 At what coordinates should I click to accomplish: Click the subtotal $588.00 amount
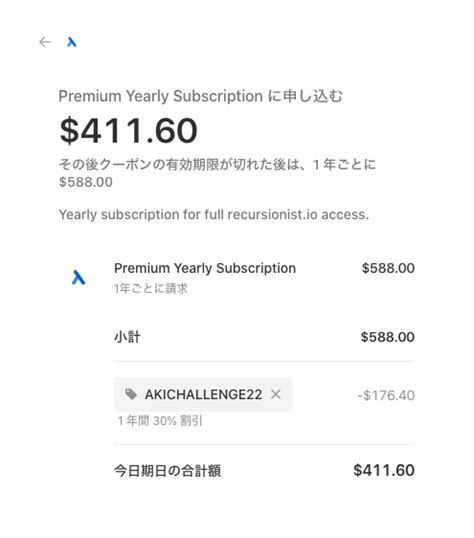click(388, 337)
